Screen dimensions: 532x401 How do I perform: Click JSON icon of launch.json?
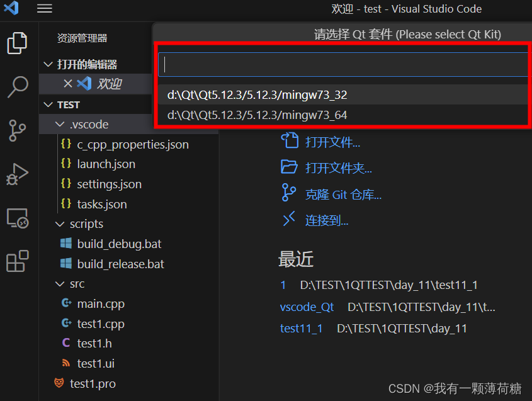pyautogui.click(x=66, y=164)
